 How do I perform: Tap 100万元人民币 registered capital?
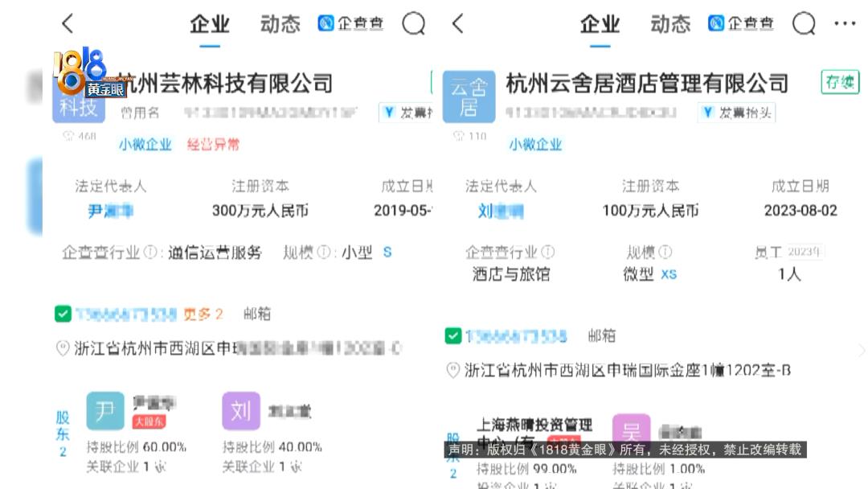pyautogui.click(x=650, y=211)
